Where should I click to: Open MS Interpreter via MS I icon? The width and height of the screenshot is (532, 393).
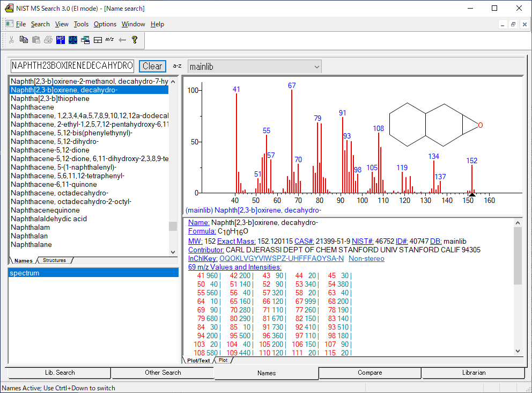pos(61,40)
